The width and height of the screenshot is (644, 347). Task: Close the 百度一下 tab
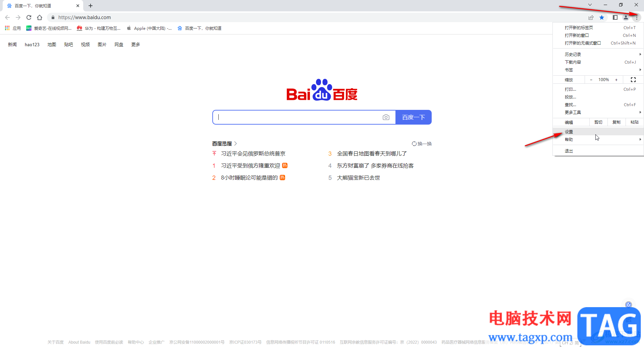pos(78,6)
